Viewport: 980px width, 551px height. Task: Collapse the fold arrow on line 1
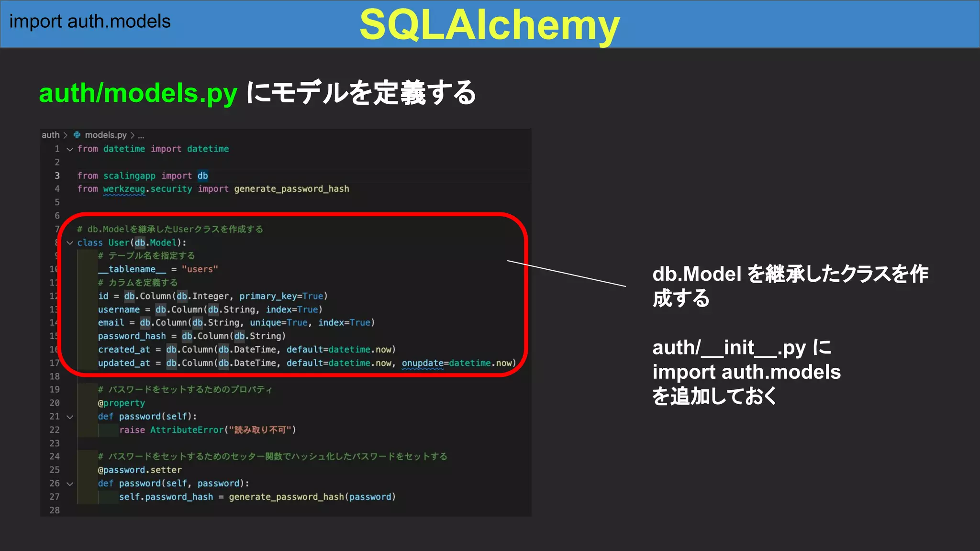(70, 149)
